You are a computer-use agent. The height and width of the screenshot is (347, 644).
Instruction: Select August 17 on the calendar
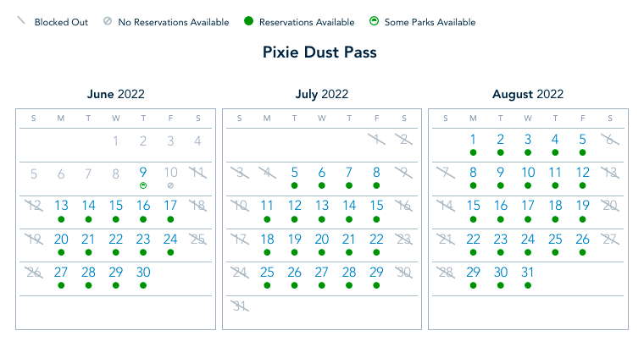[528, 205]
